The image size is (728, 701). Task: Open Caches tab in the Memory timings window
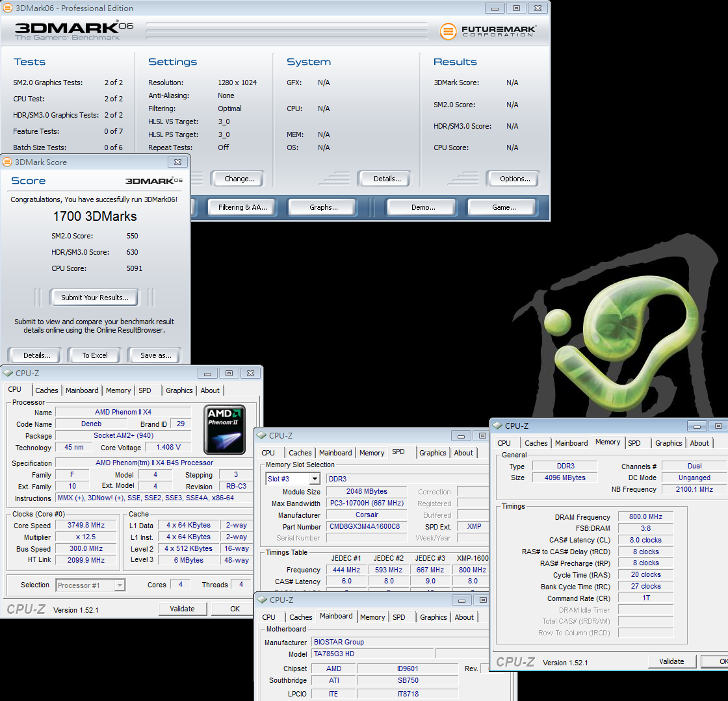tap(536, 442)
